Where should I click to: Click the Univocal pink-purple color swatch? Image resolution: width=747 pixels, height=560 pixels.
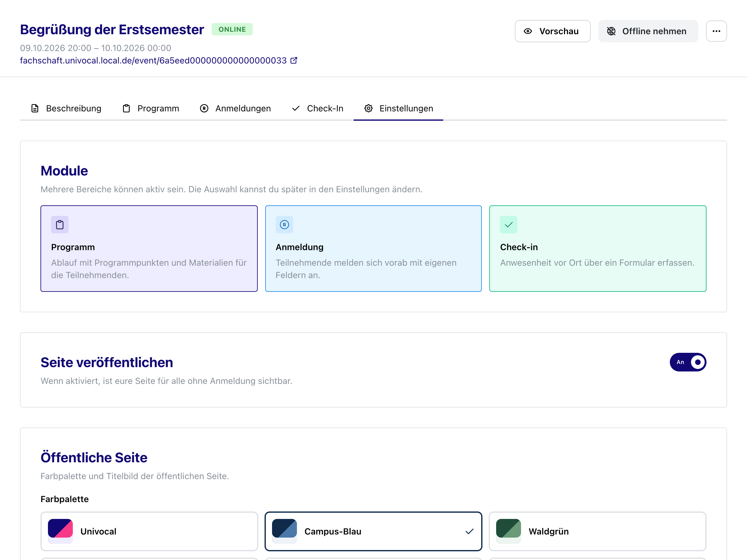[x=60, y=531]
